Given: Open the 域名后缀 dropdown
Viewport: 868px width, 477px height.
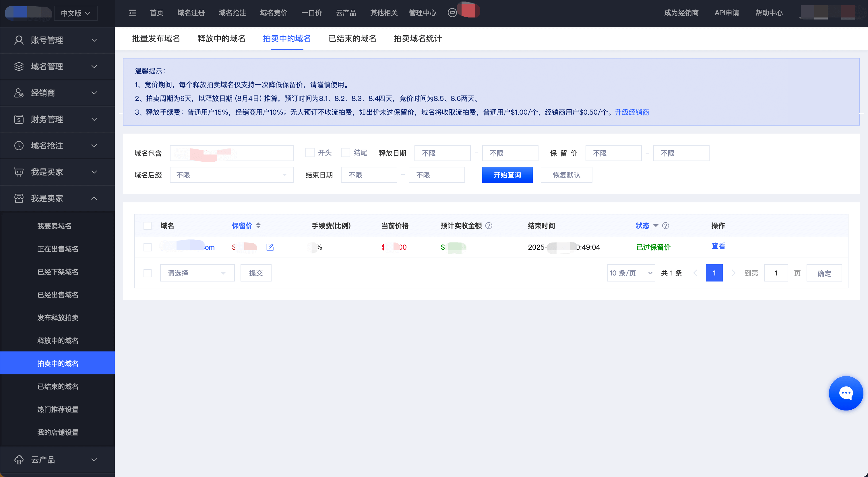Looking at the screenshot, I should [231, 175].
